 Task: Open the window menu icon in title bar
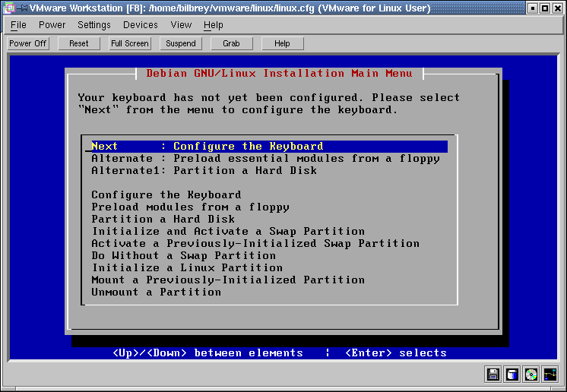coord(8,8)
